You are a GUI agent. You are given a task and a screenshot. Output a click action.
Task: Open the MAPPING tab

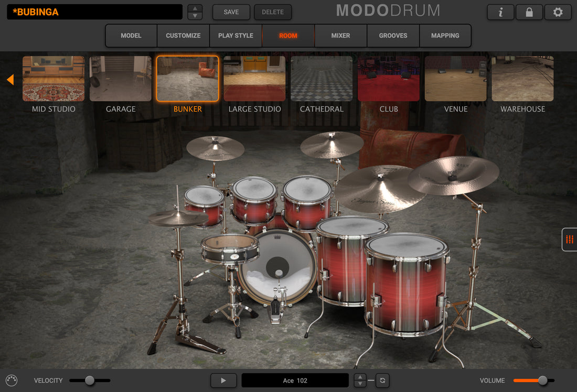[x=445, y=36]
